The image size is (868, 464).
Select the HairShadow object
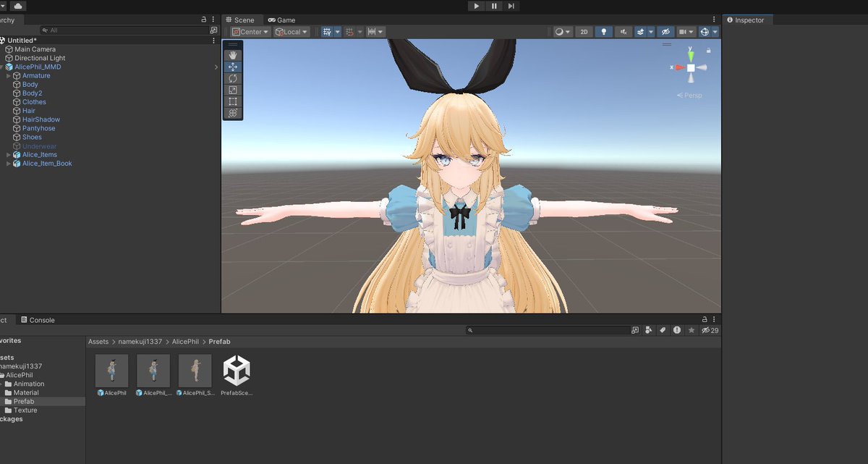(x=41, y=119)
